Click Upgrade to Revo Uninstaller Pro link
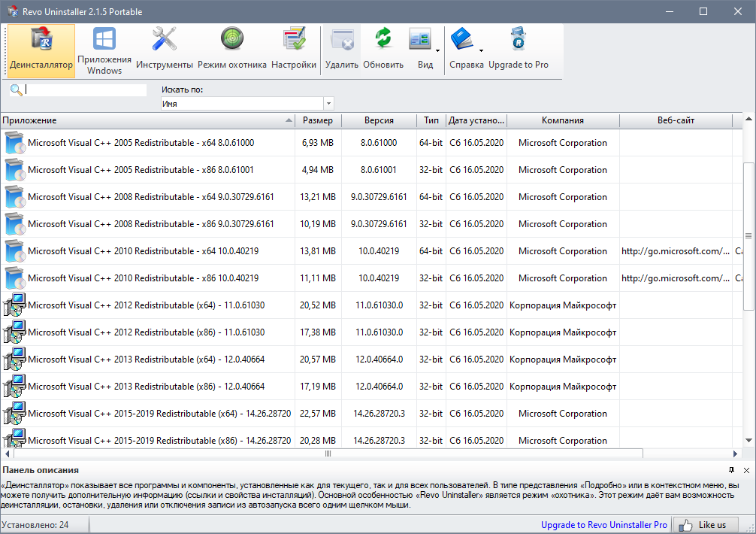This screenshot has height=534, width=756. pos(603,525)
